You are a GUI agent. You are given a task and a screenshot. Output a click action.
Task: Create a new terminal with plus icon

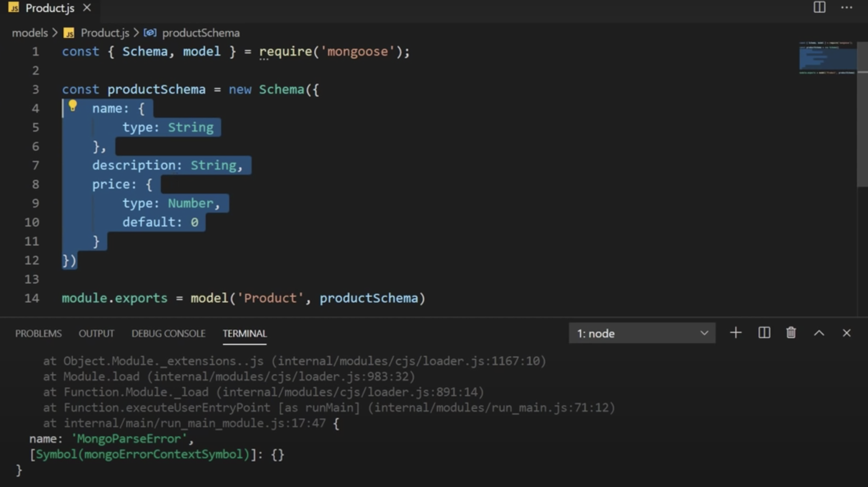(735, 333)
